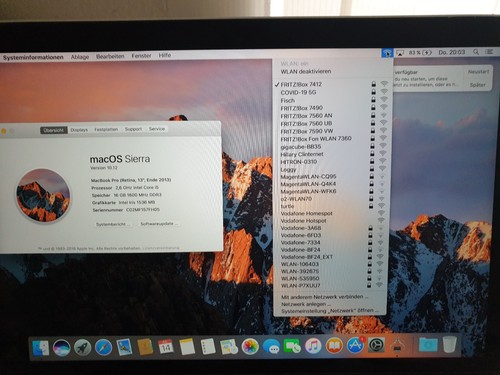Select WLAN deaktivieren in Wi-Fi menu
This screenshot has width=500, height=375.
pyautogui.click(x=306, y=71)
